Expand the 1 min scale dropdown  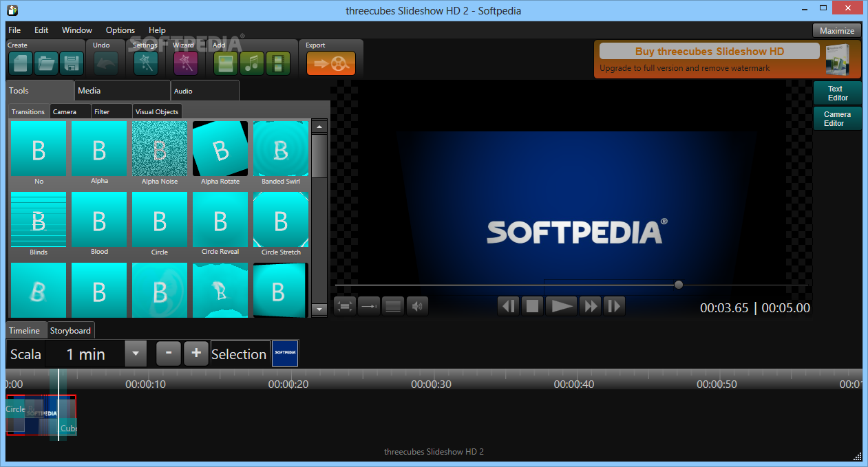(135, 354)
